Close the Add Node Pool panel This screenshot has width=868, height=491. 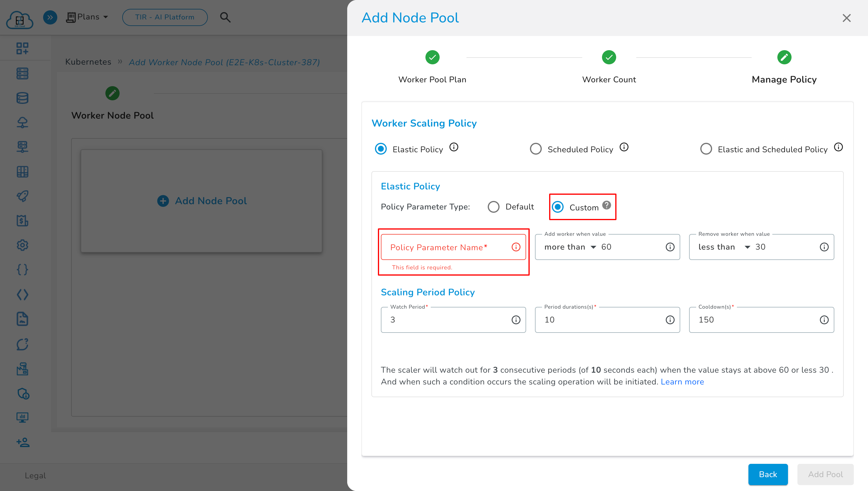point(847,18)
